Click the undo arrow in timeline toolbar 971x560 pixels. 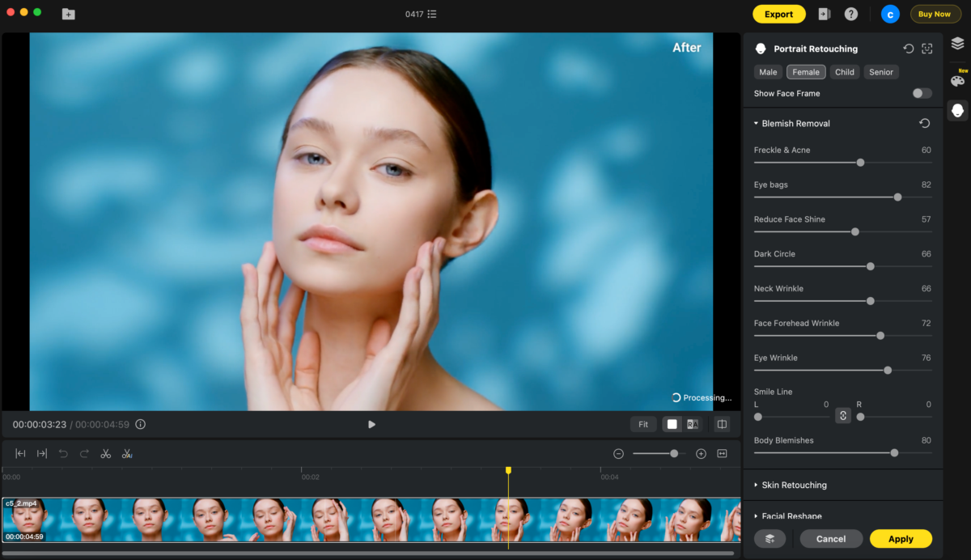63,454
